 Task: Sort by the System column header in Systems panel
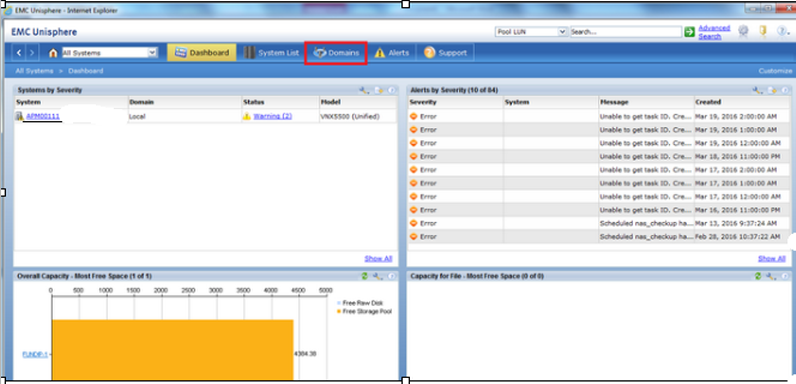pos(71,102)
